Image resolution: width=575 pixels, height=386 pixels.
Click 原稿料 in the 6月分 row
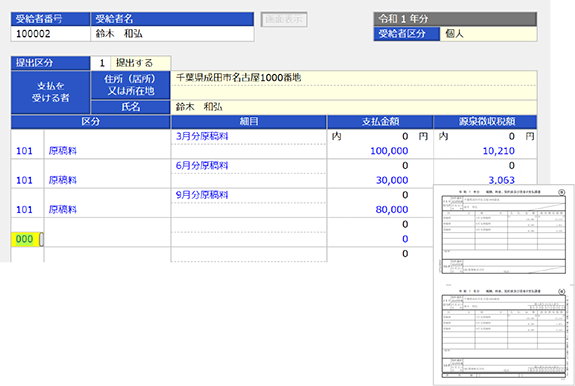click(x=63, y=180)
